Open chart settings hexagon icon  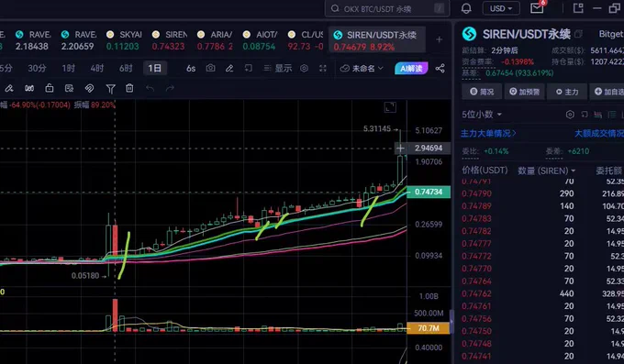pos(304,69)
